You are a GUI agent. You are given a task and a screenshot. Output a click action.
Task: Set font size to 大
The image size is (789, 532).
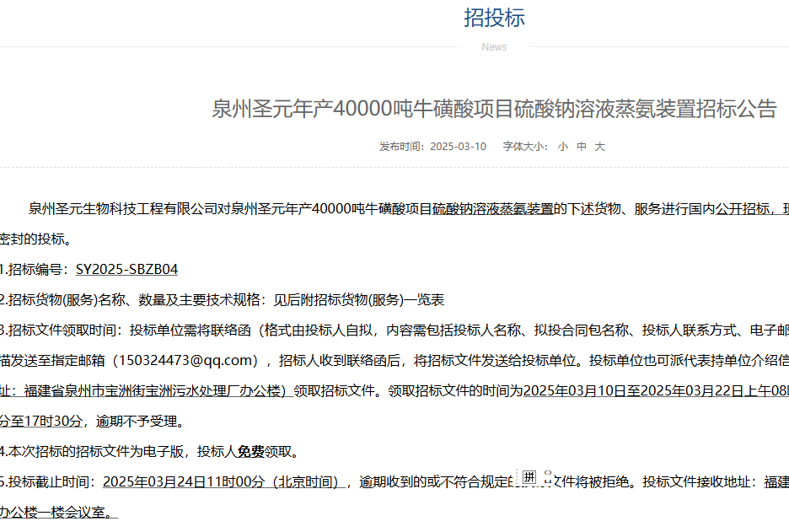[x=600, y=147]
